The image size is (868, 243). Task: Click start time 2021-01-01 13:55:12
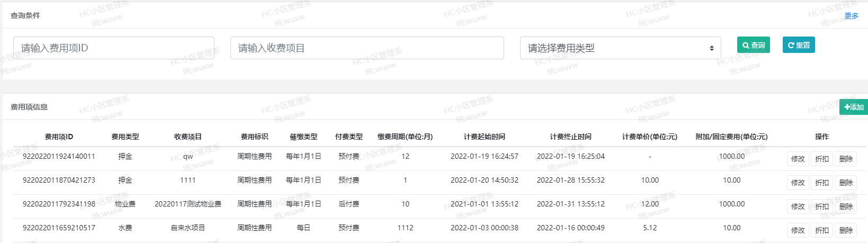[x=485, y=204]
